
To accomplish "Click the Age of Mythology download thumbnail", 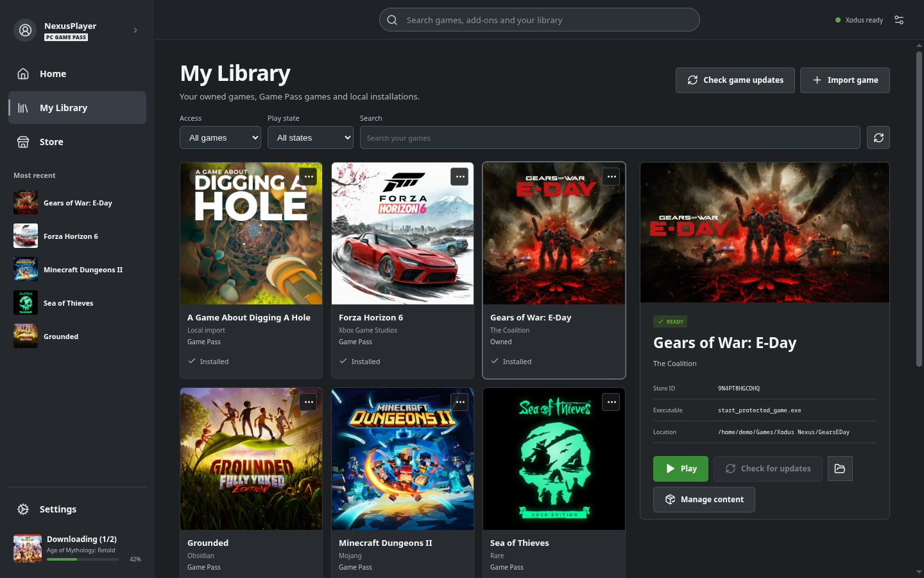I will (x=28, y=548).
